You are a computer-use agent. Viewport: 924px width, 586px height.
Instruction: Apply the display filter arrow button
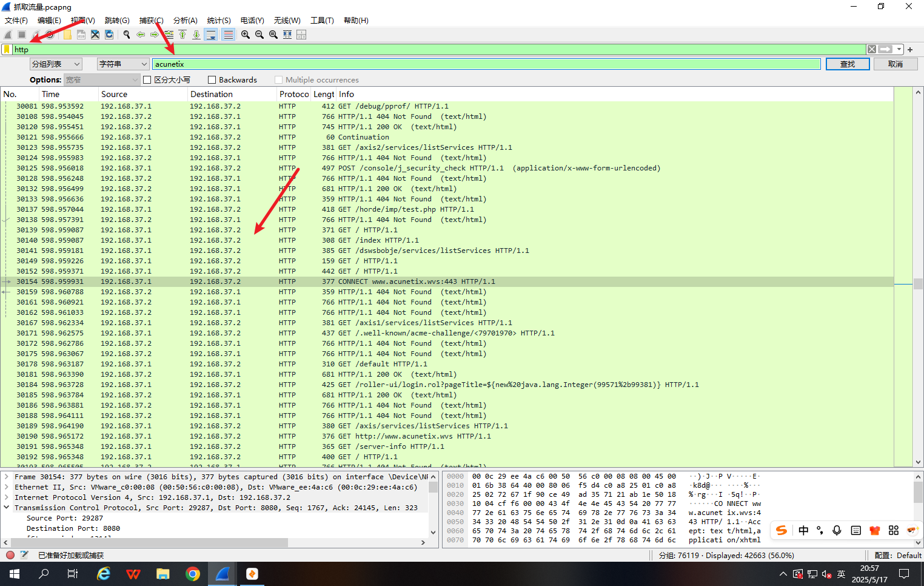[x=885, y=49]
